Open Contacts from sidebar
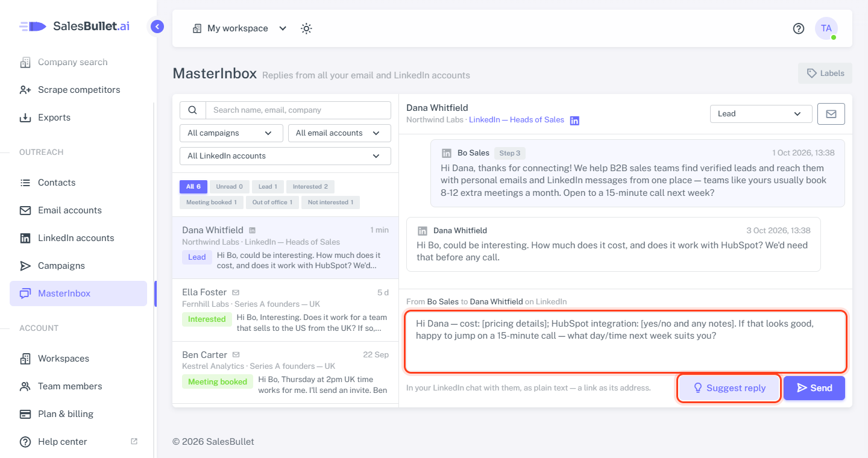868x458 pixels. (78, 183)
